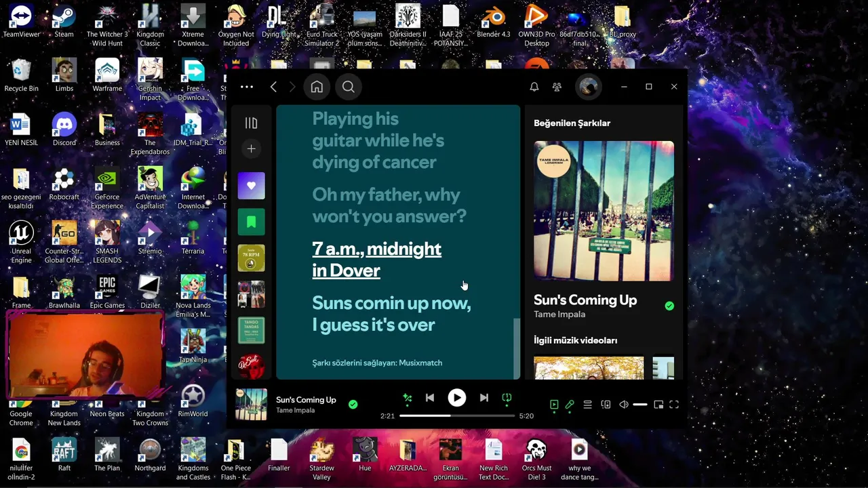Jump to lyric "Suns comin up now, I guess it's over"
Image resolution: width=868 pixels, height=488 pixels.
click(391, 314)
